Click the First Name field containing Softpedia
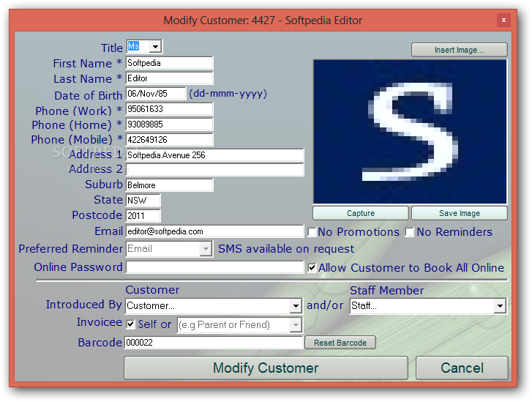The width and height of the screenshot is (532, 402). point(169,63)
